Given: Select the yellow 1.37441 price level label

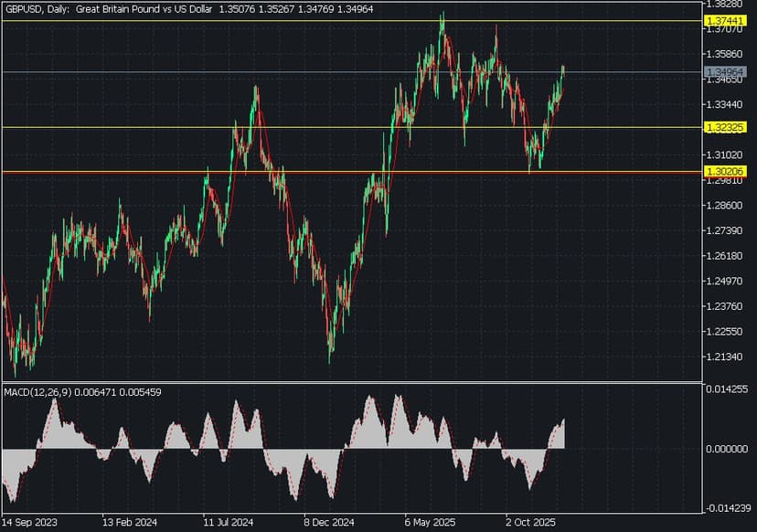Looking at the screenshot, I should pyautogui.click(x=721, y=20).
